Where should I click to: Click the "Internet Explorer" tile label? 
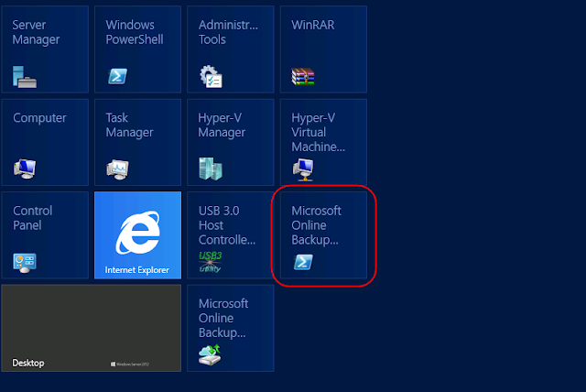(x=137, y=270)
